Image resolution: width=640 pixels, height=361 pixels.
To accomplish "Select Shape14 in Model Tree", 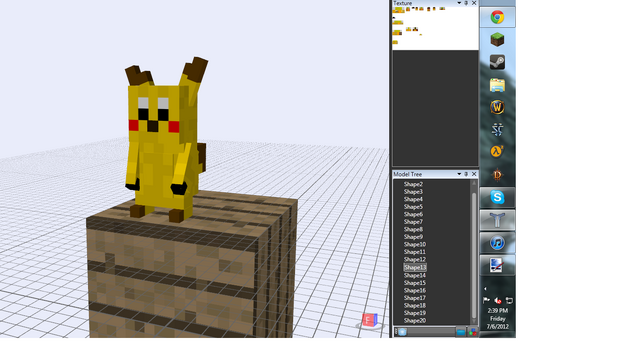I will [x=415, y=275].
